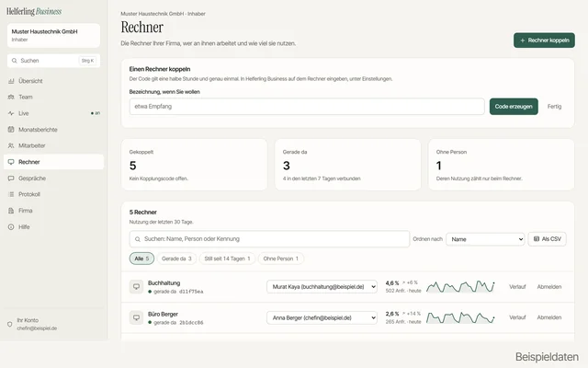Viewport: 588px width, 368px height.
Task: Open the Übersicht chart icon in sidebar
Action: [11, 81]
